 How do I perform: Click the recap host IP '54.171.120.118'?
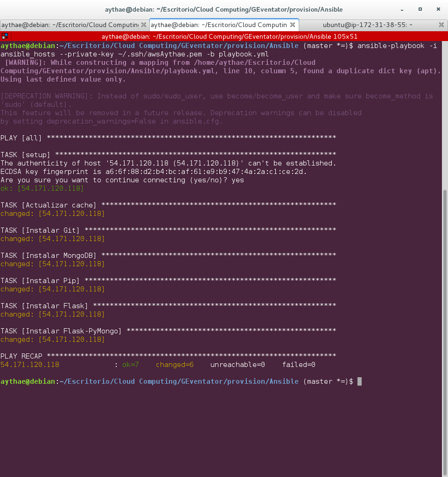click(x=30, y=365)
